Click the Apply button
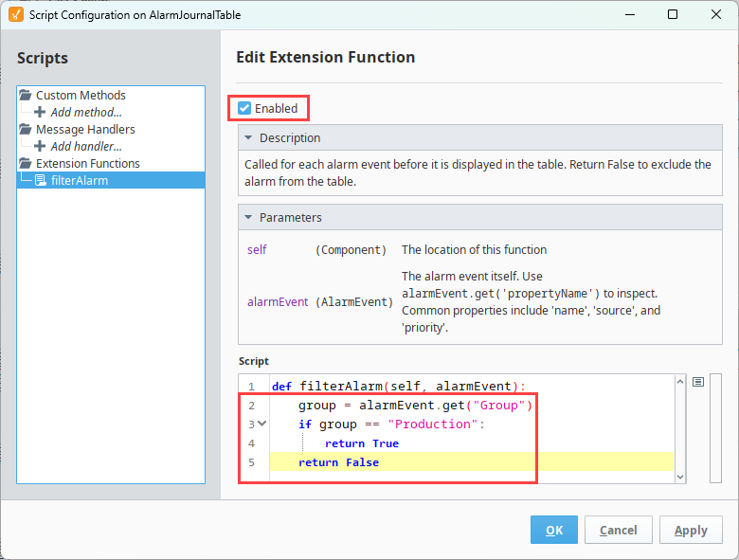The image size is (739, 560). [x=691, y=530]
